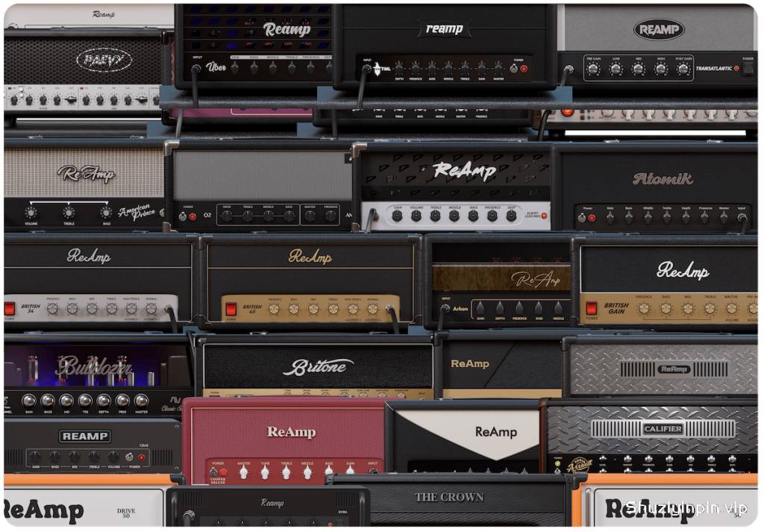Click the Über amp input jack
The image size is (764, 532).
point(196,69)
